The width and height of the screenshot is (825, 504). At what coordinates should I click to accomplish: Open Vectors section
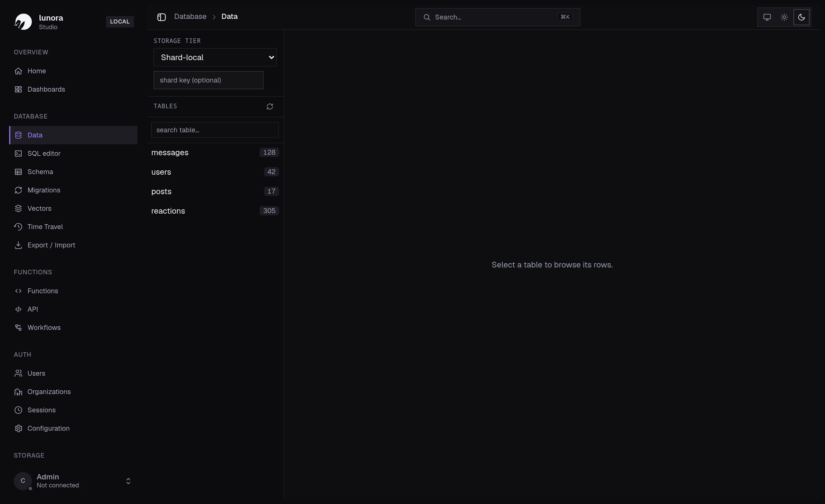[73, 208]
